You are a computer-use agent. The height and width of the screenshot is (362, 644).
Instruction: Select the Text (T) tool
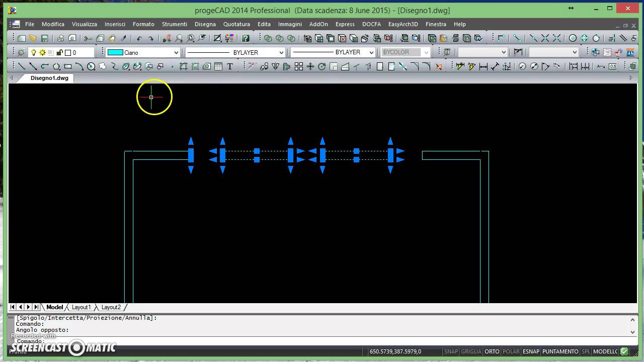(230, 66)
